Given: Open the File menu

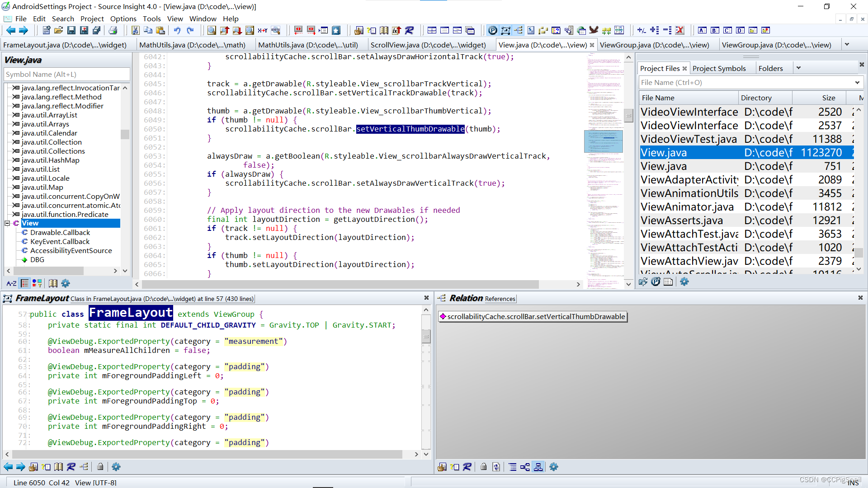Looking at the screenshot, I should pyautogui.click(x=21, y=19).
